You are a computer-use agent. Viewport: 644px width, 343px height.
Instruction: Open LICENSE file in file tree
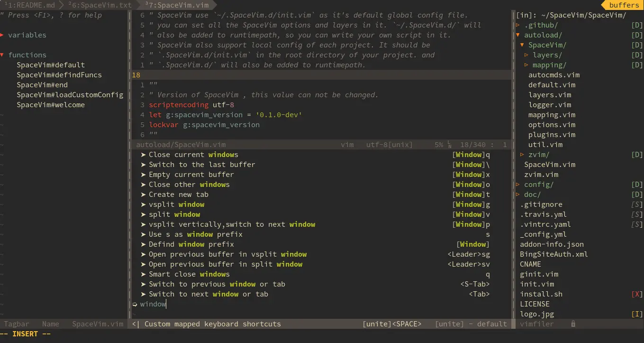click(535, 304)
